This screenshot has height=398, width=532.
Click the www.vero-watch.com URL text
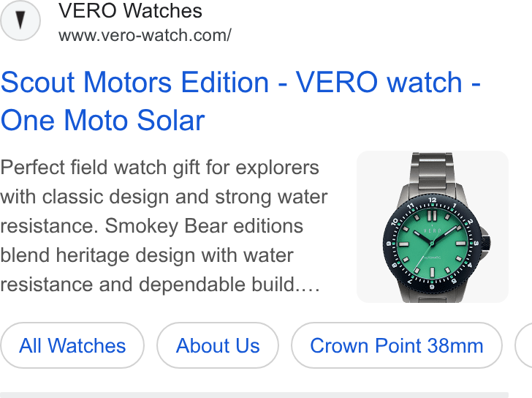[x=145, y=35]
